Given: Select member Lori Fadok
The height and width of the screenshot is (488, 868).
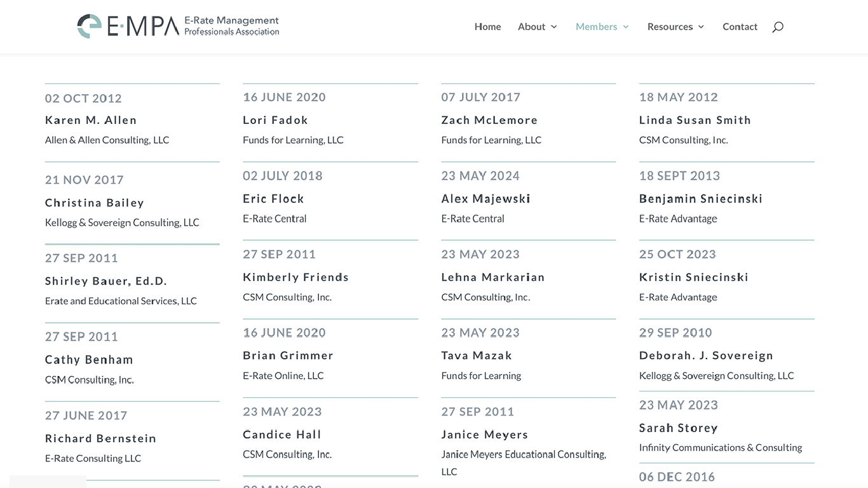Looking at the screenshot, I should [275, 120].
